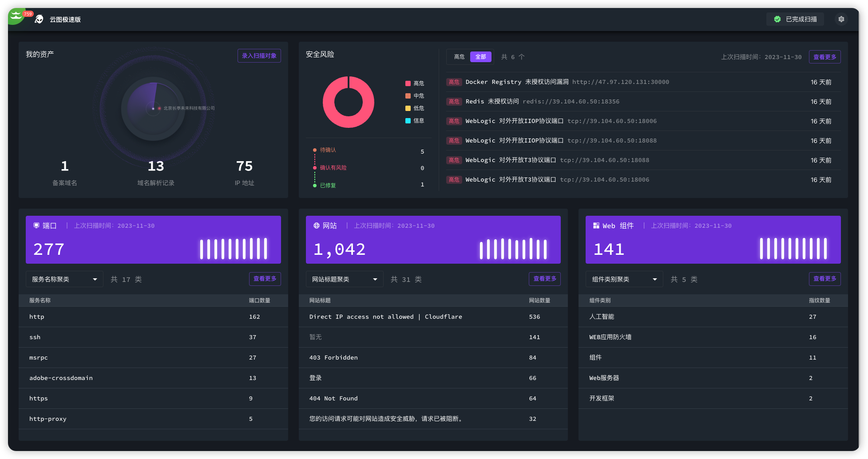Click the 云图极速版 logo icon
The height and width of the screenshot is (459, 868).
(x=39, y=19)
